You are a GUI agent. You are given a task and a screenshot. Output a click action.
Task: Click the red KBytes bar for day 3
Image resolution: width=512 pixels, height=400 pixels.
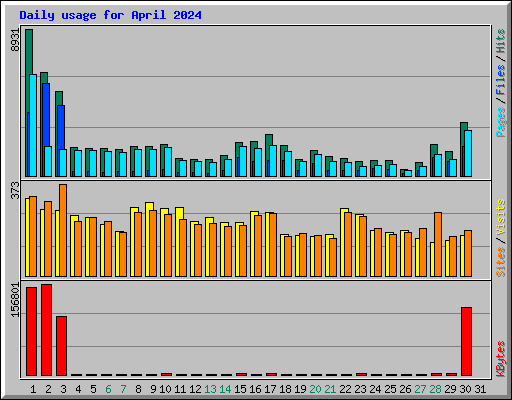(x=61, y=346)
